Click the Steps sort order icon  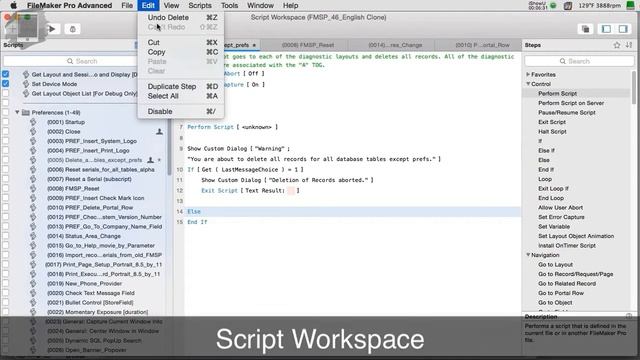tap(629, 45)
